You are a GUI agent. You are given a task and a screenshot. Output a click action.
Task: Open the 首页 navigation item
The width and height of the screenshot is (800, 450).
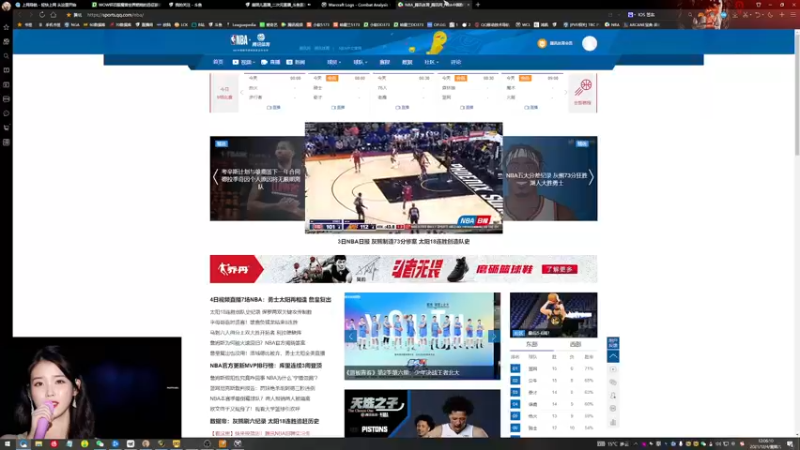[218, 62]
